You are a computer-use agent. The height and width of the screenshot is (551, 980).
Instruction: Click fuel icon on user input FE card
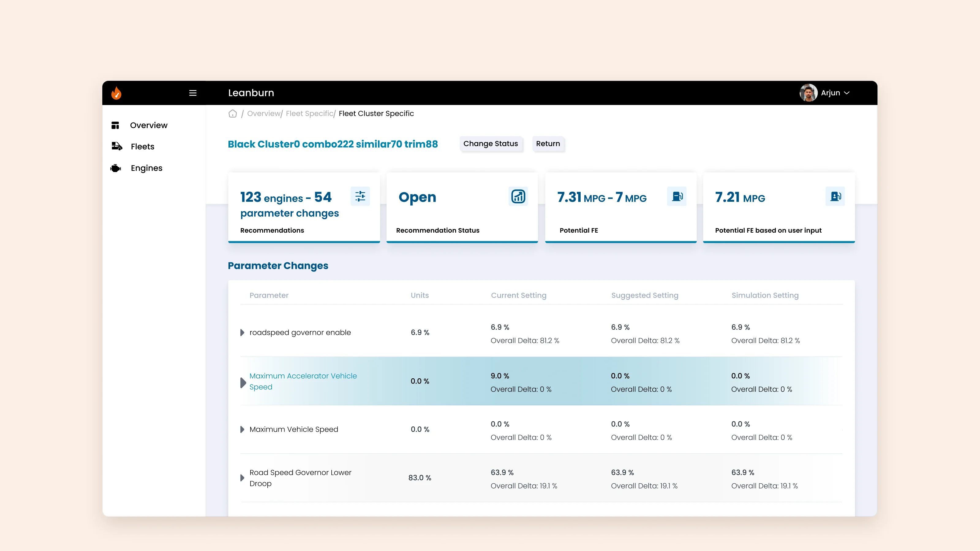pos(835,196)
